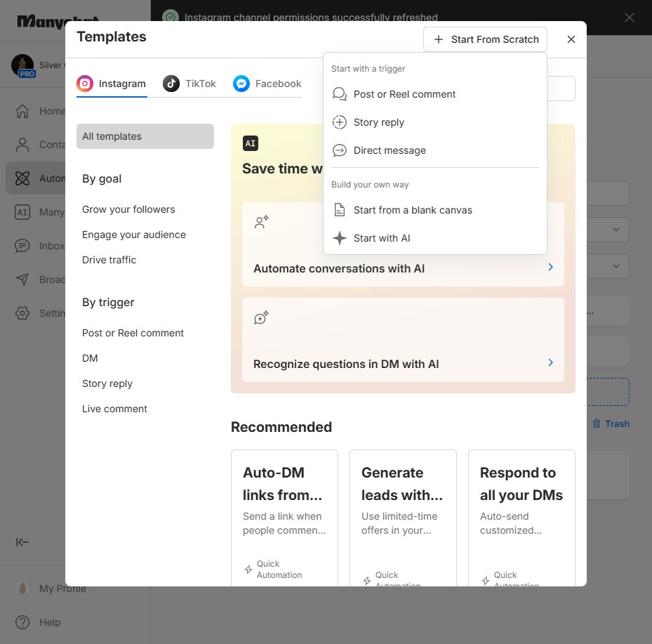Click the Trash bin icon
This screenshot has height=644, width=652.
[x=597, y=423]
